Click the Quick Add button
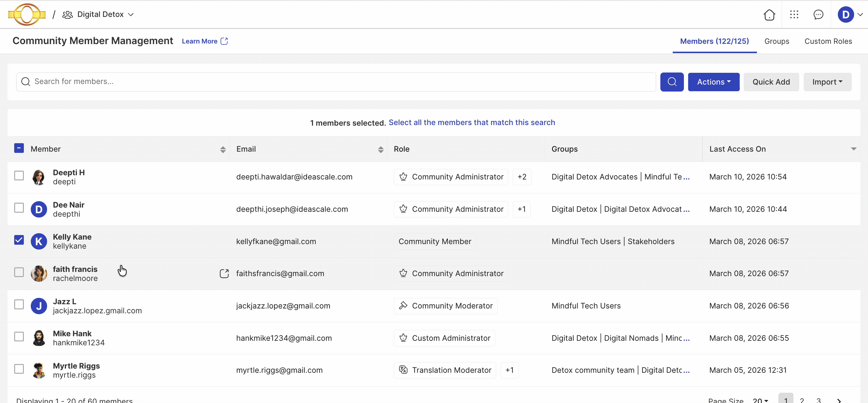Image resolution: width=868 pixels, height=403 pixels. pyautogui.click(x=771, y=82)
